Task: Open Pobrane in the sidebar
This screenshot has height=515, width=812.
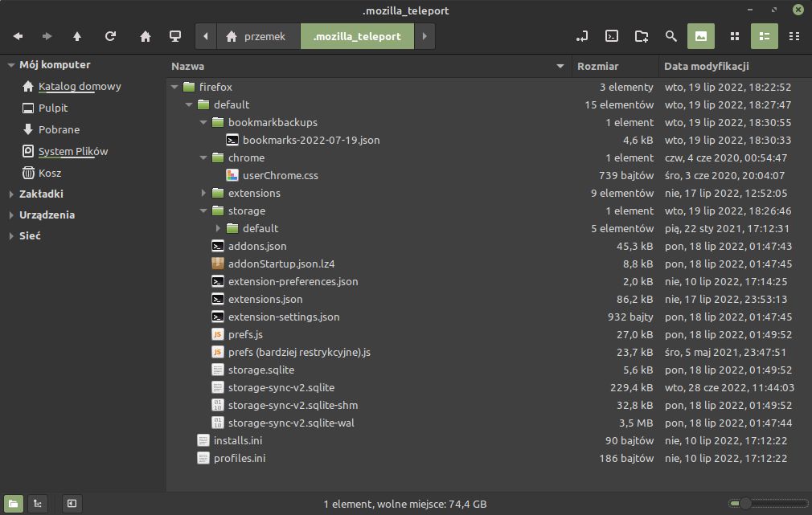Action: pyautogui.click(x=59, y=130)
